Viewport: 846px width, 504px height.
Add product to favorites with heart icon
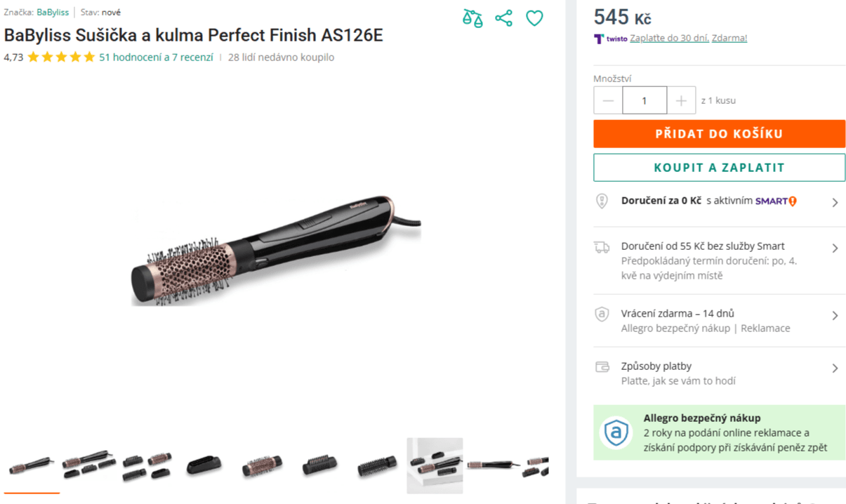coord(534,18)
